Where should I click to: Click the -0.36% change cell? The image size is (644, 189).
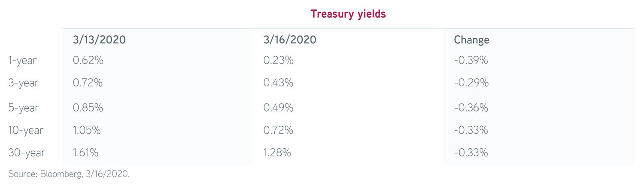[x=471, y=107]
